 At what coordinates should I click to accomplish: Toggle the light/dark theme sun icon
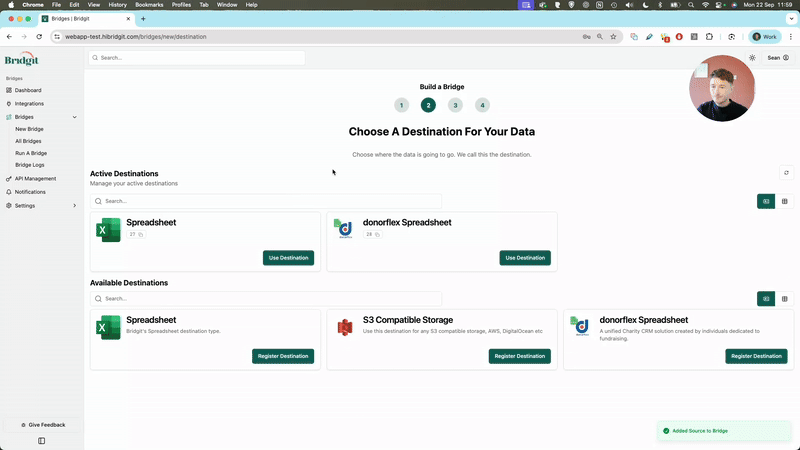[x=753, y=58]
